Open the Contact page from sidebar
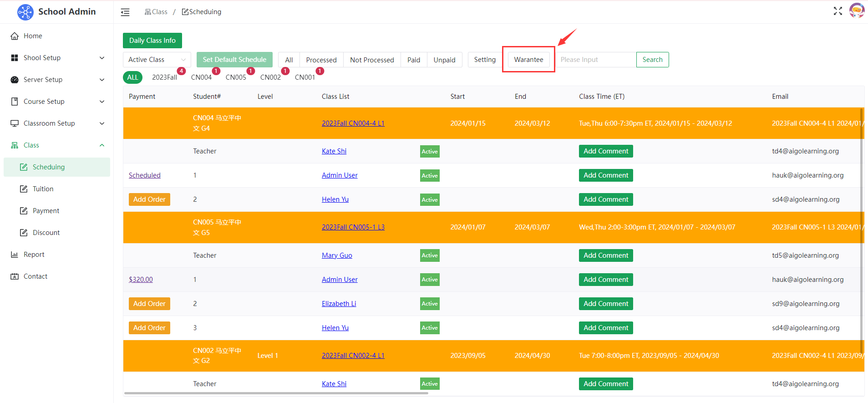 [36, 276]
